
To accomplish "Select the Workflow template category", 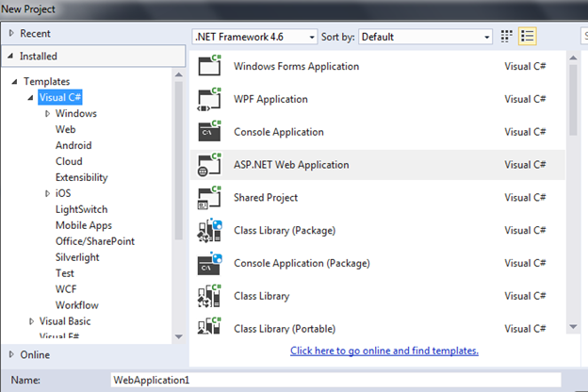I will (x=77, y=305).
